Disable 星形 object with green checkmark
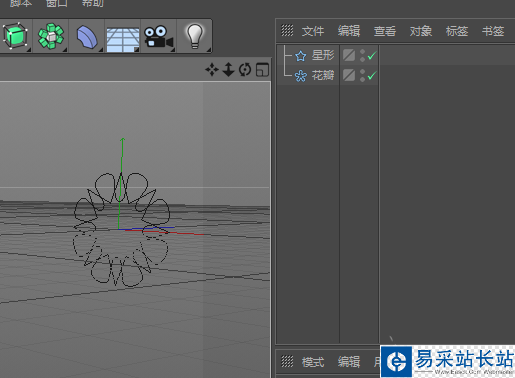This screenshot has width=515, height=378. pyautogui.click(x=372, y=55)
